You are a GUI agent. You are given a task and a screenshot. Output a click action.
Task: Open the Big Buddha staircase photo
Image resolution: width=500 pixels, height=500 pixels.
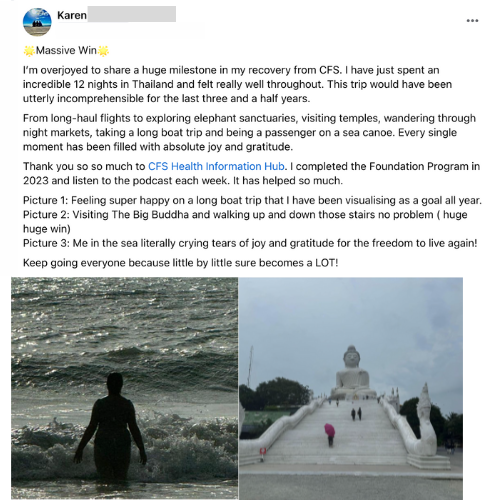[x=351, y=388]
